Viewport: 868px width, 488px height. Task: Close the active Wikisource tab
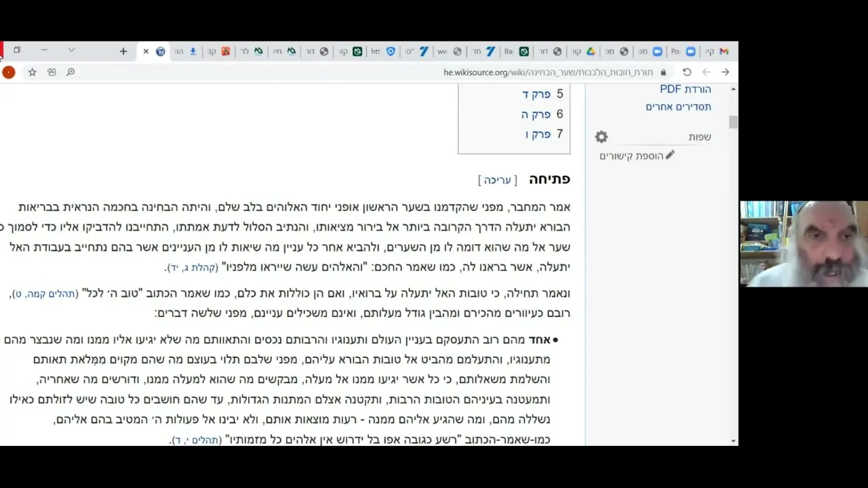point(146,52)
